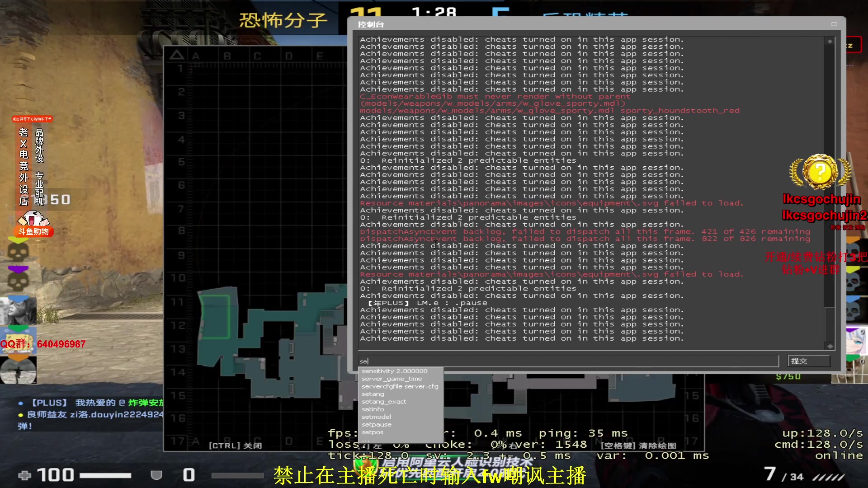Click '[CTRL] 关闭' on the map overlay

tap(235, 446)
